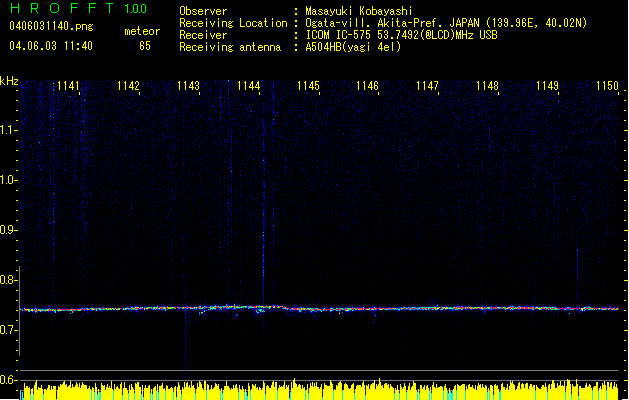Click the 1145 time marker

pyautogui.click(x=308, y=86)
